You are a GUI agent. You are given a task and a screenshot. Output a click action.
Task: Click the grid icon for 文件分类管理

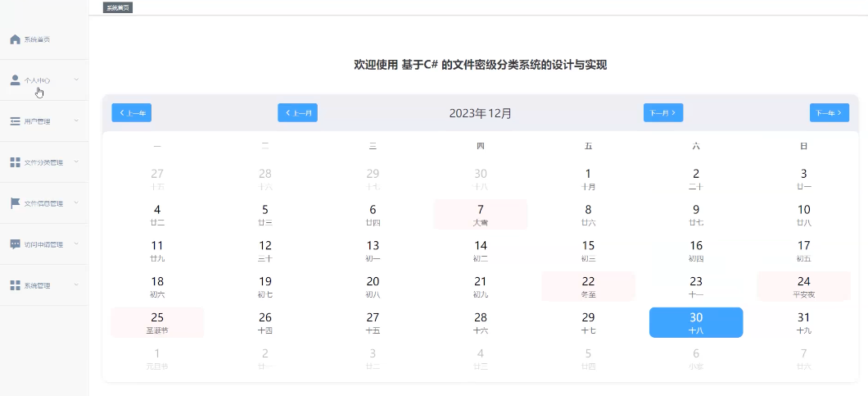pos(16,162)
